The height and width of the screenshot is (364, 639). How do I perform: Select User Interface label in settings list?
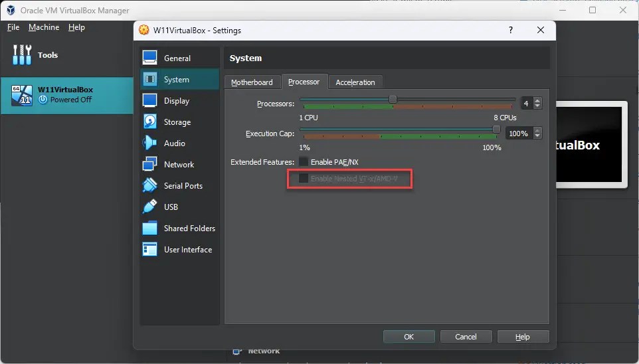coord(188,250)
